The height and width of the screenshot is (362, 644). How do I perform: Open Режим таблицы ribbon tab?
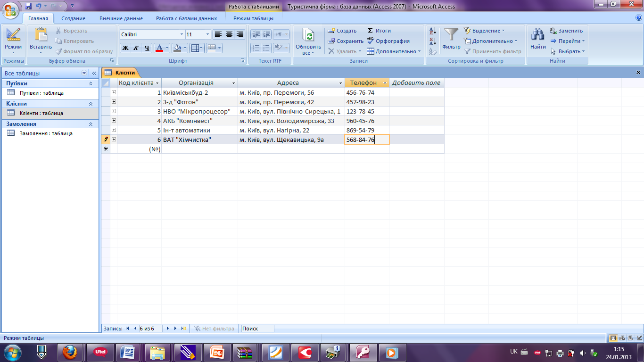click(x=253, y=18)
